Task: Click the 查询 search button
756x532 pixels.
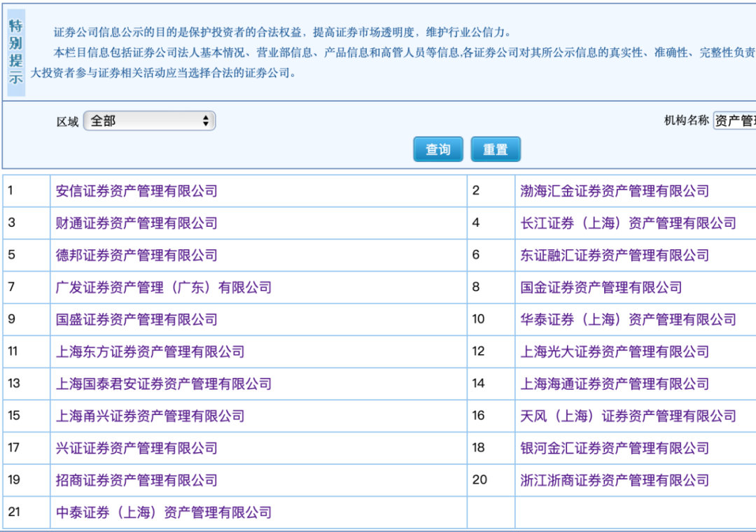Action: coord(437,149)
